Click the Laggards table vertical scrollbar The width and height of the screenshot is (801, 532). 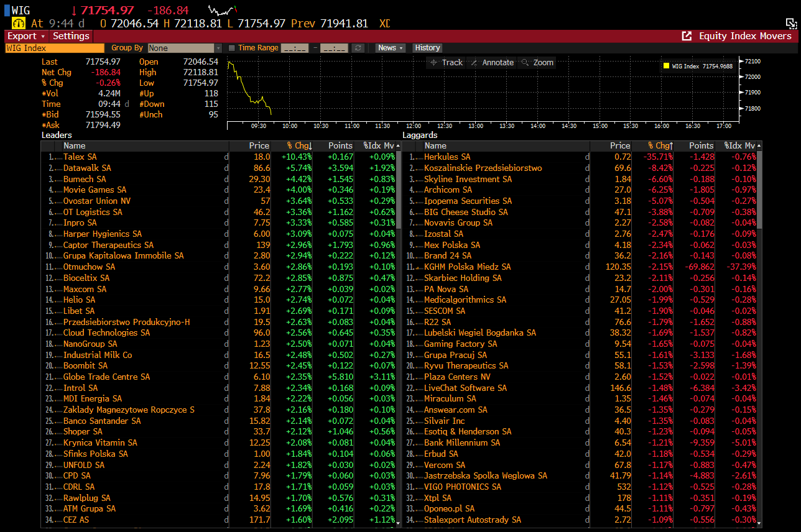tap(759, 186)
